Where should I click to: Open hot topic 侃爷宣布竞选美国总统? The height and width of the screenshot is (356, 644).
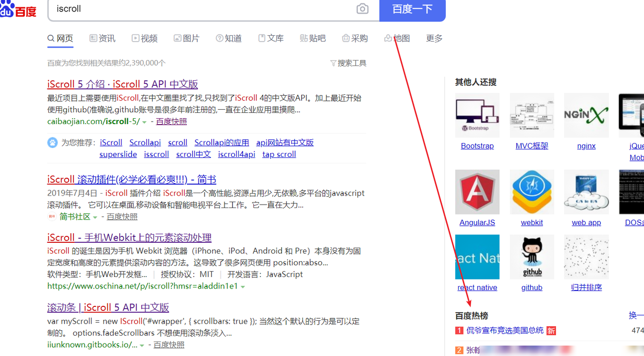pyautogui.click(x=505, y=330)
